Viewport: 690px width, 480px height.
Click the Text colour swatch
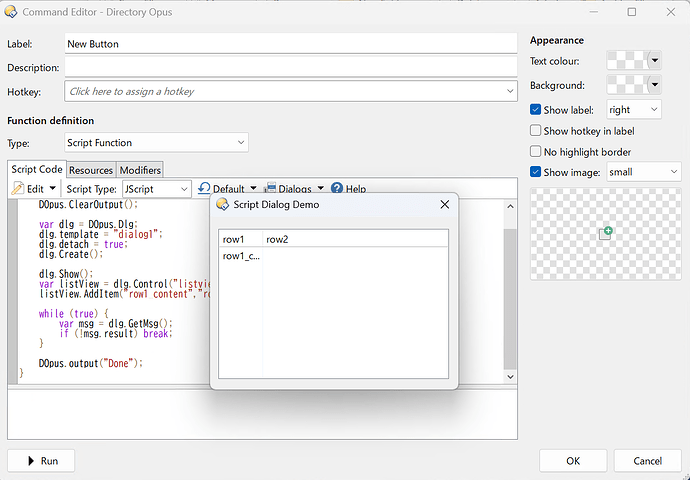click(x=628, y=60)
